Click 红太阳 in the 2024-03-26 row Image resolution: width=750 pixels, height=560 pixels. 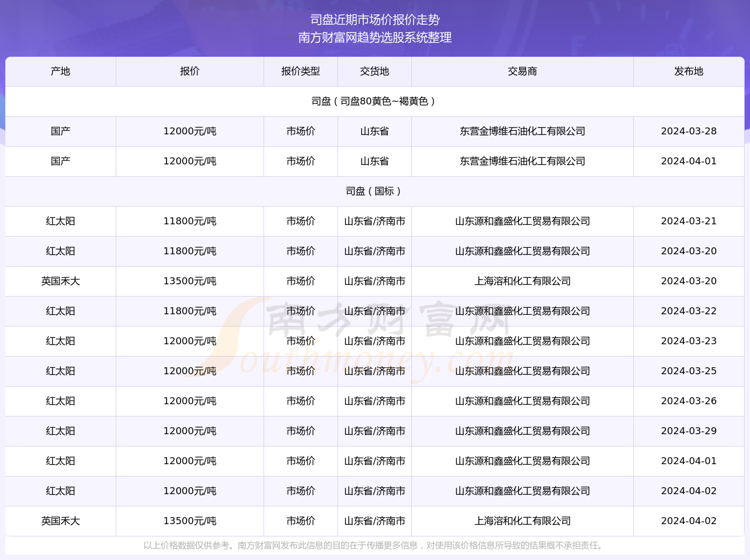[61, 401]
